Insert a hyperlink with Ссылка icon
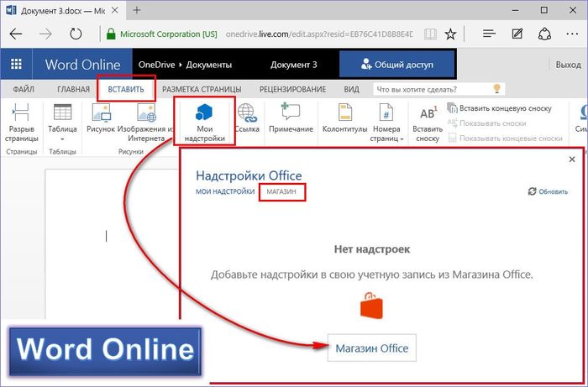Viewport: 588px width, 387px height. [247, 121]
